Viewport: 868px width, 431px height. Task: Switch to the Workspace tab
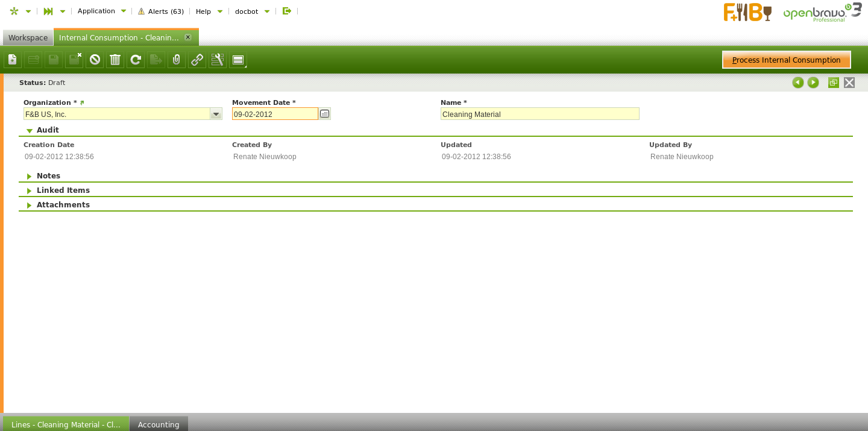point(28,37)
